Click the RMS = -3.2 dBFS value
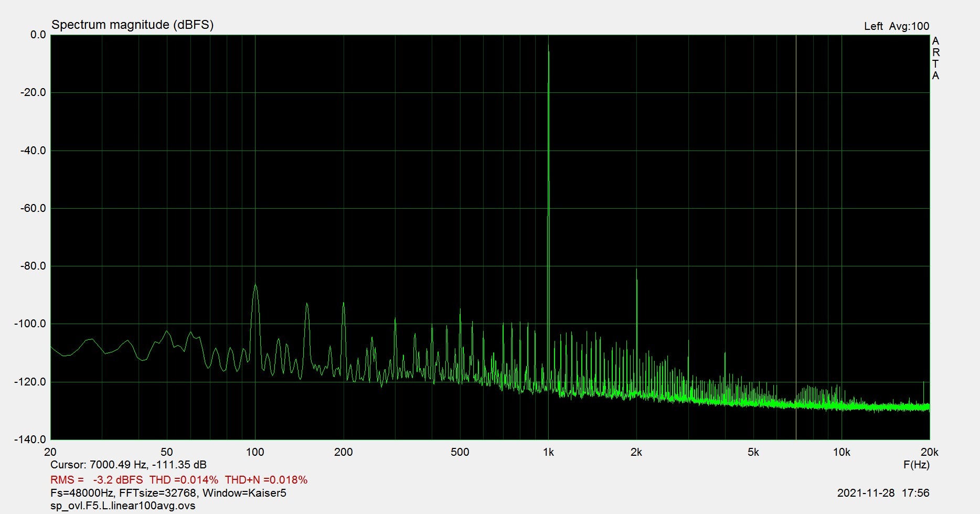Screen dimensions: 980x514 (97, 480)
